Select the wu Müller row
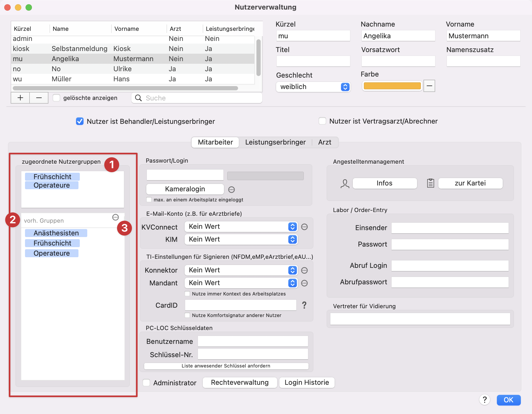 point(132,79)
